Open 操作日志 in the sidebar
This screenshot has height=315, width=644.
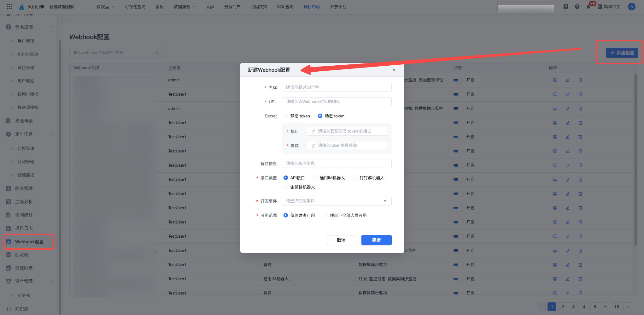(24, 228)
